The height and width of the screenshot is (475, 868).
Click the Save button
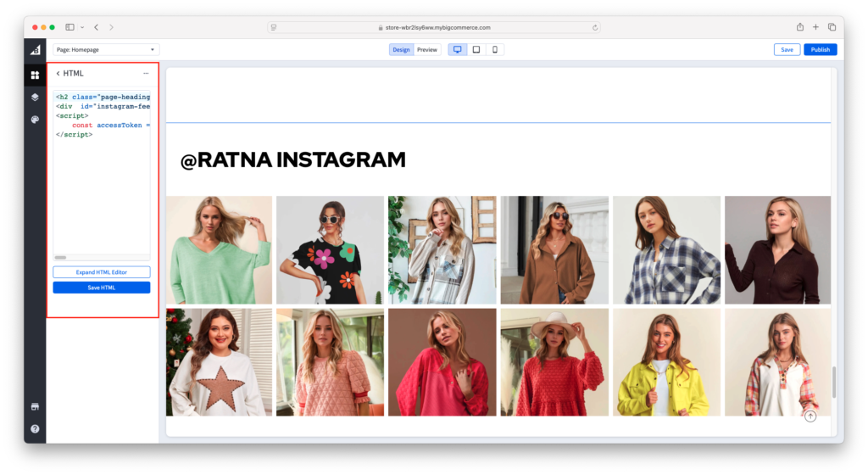[787, 50]
